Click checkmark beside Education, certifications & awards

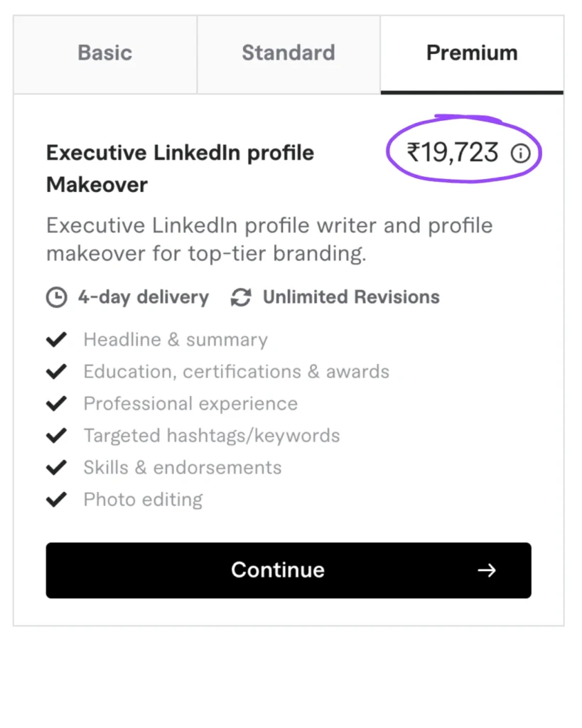56,372
